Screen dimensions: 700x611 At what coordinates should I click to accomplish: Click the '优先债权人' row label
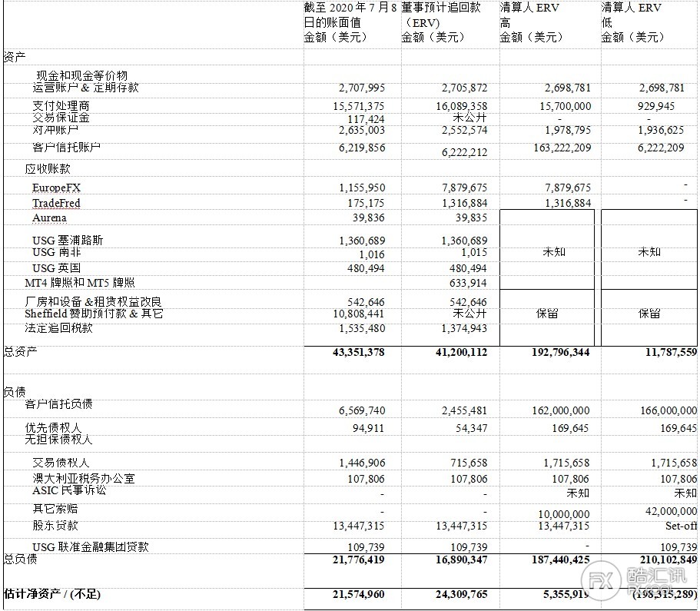coord(53,428)
